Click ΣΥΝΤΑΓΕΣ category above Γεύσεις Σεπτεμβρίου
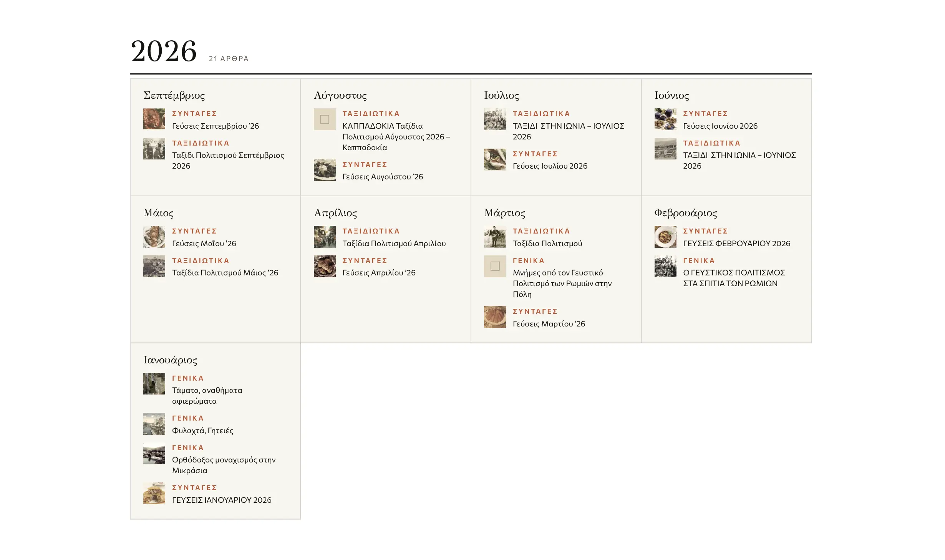The image size is (945, 560). [194, 114]
